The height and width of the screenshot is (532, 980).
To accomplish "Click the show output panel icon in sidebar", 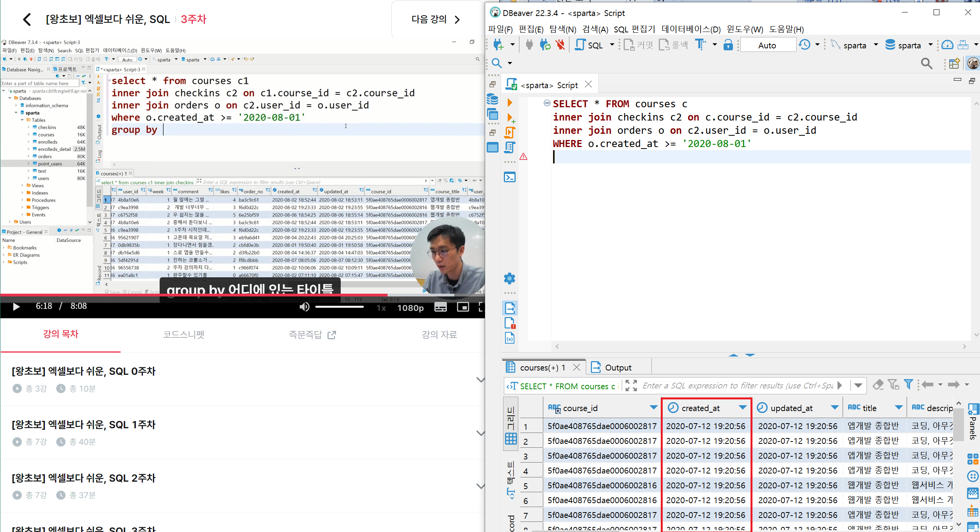I will pyautogui.click(x=510, y=308).
